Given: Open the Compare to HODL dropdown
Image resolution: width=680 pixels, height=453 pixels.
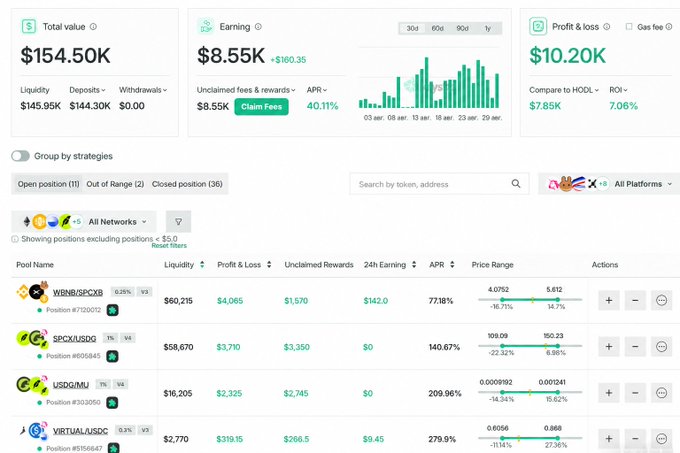Looking at the screenshot, I should pyautogui.click(x=564, y=90).
